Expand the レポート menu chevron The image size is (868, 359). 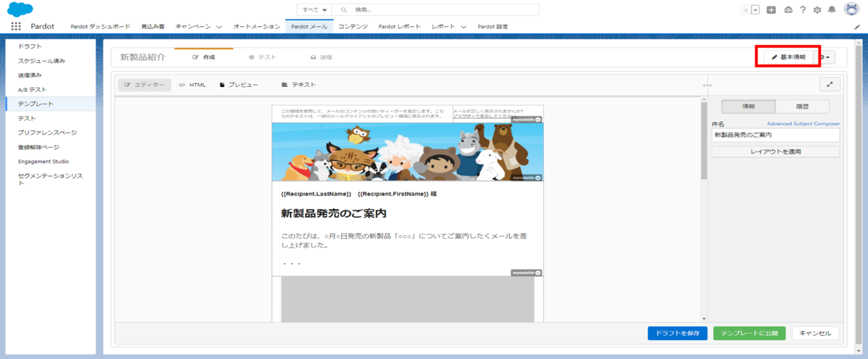pos(463,27)
